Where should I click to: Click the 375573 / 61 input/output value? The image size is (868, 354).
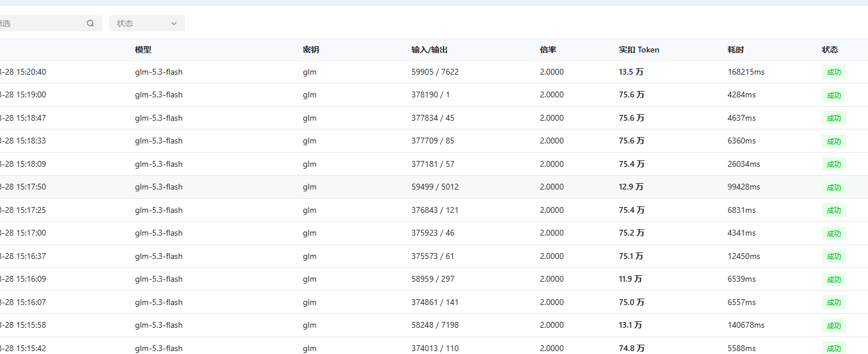click(433, 256)
